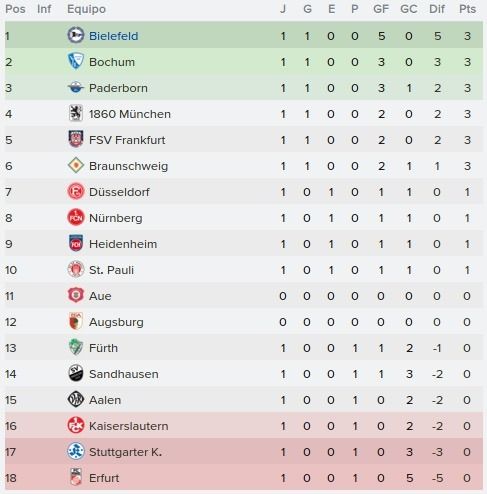The width and height of the screenshot is (487, 494).
Task: Sort by the Dif column header
Action: click(437, 9)
